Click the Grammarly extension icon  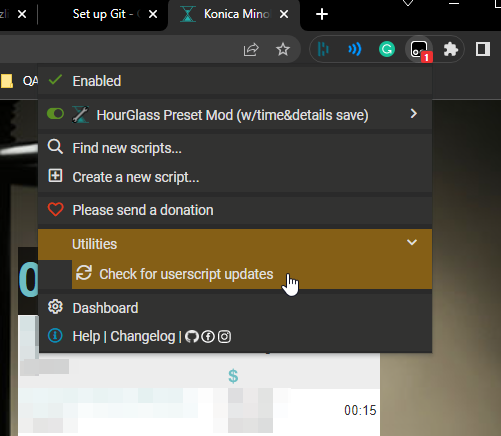[x=387, y=50]
